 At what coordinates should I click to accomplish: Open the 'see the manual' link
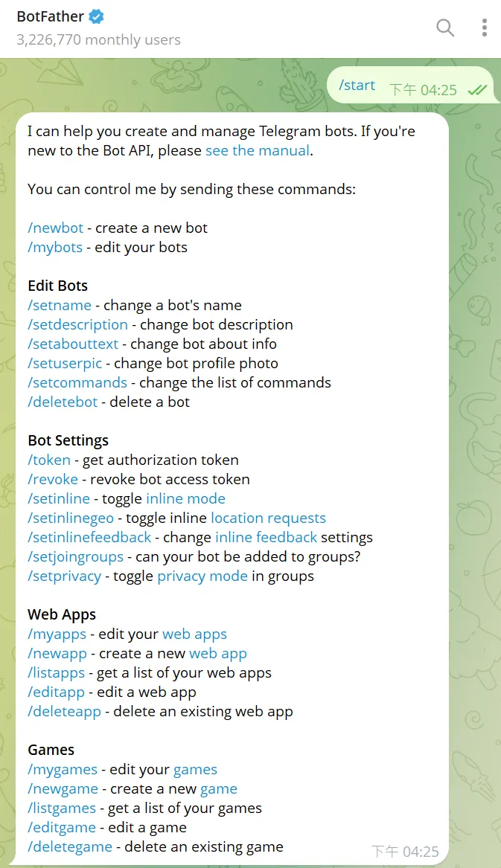(257, 150)
